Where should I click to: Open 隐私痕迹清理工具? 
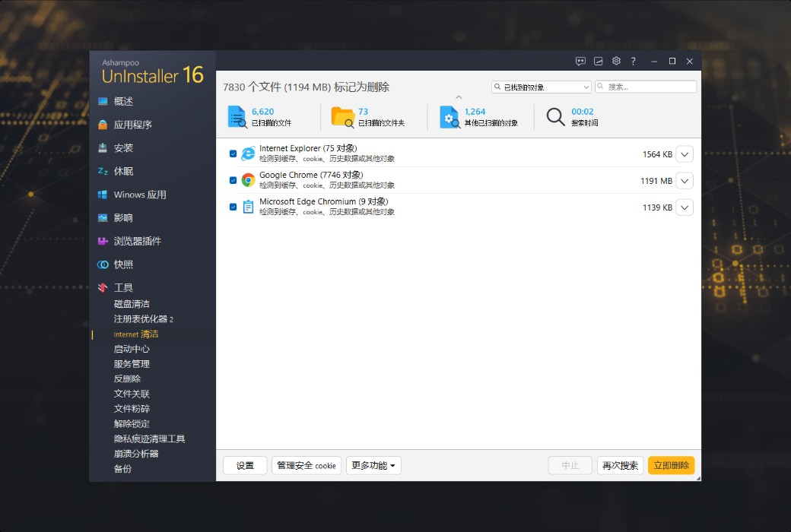tap(149, 439)
